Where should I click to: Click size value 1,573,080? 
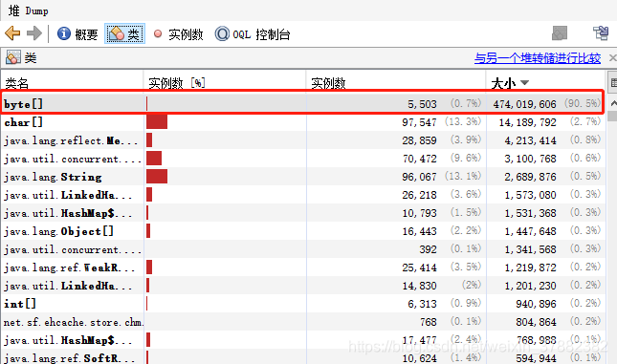pyautogui.click(x=530, y=195)
